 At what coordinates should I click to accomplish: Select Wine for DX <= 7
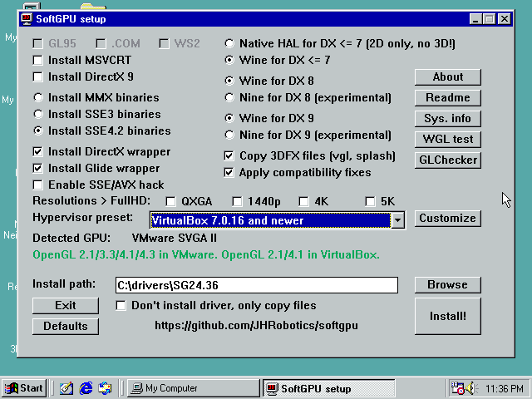[x=229, y=60]
